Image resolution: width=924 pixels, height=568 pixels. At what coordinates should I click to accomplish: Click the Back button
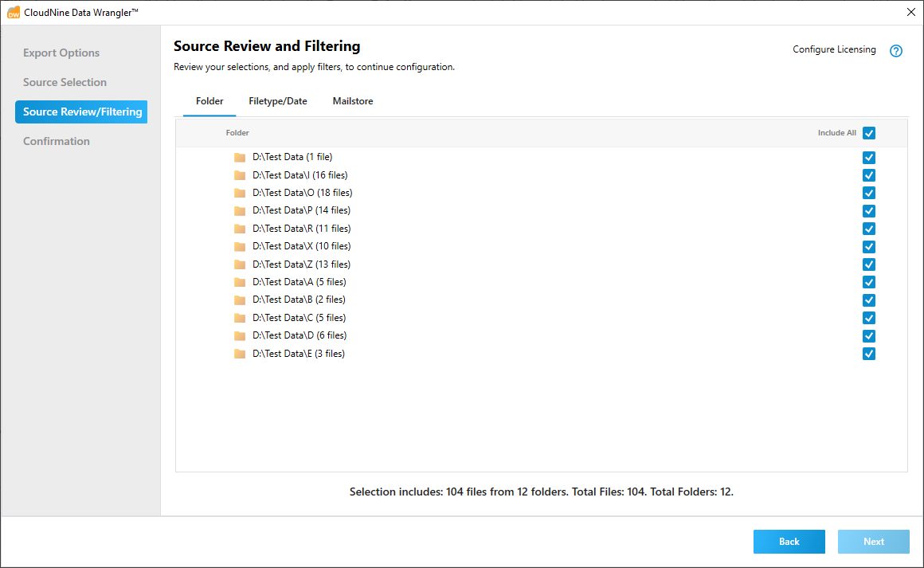click(789, 542)
